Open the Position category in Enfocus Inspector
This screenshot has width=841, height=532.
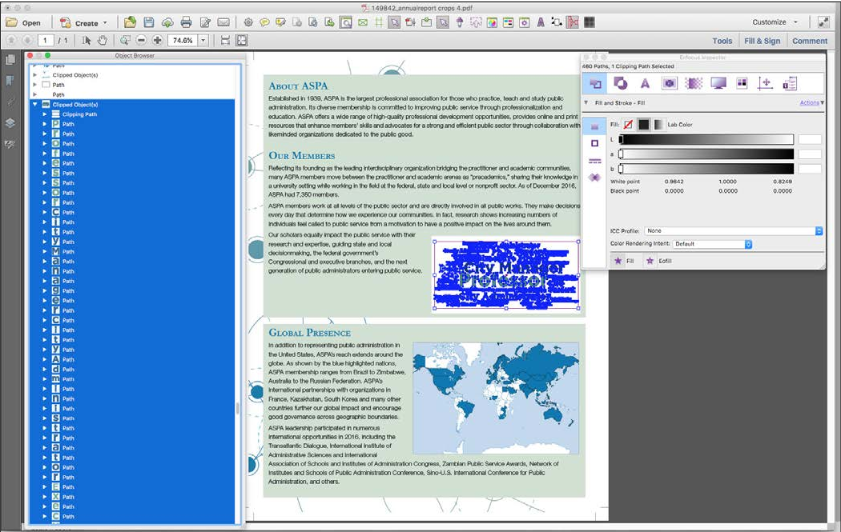[x=766, y=83]
